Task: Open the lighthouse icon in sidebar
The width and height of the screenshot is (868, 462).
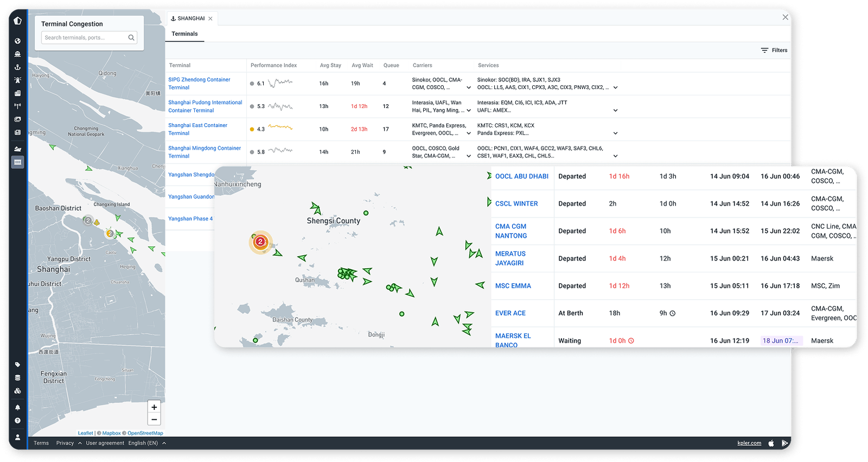Action: pyautogui.click(x=17, y=80)
